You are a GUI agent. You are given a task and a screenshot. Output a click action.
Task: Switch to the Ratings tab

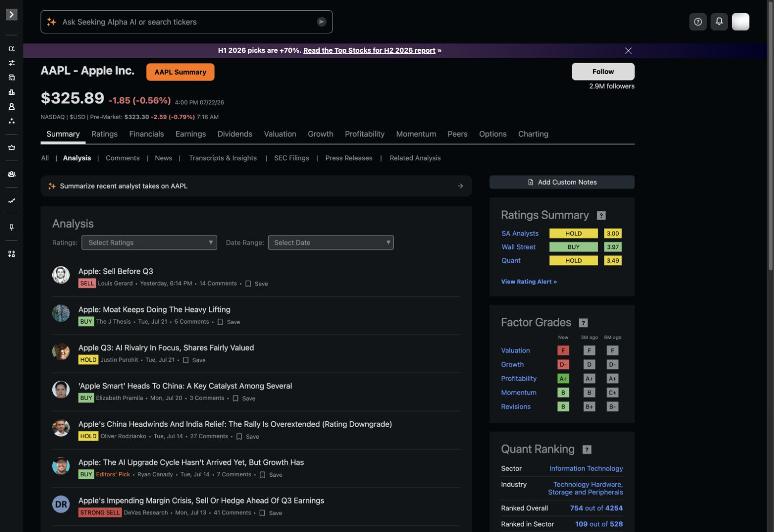pyautogui.click(x=104, y=134)
